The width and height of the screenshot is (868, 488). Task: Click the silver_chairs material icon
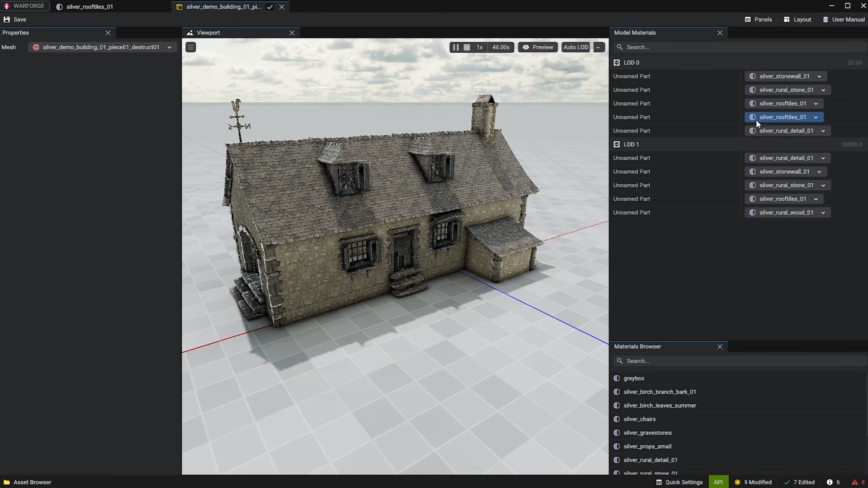(x=617, y=419)
